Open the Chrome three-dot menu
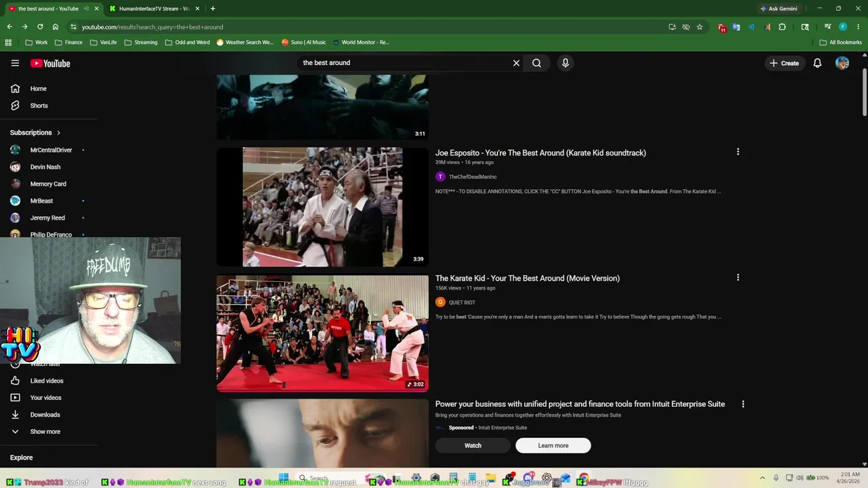868x488 pixels. [858, 27]
